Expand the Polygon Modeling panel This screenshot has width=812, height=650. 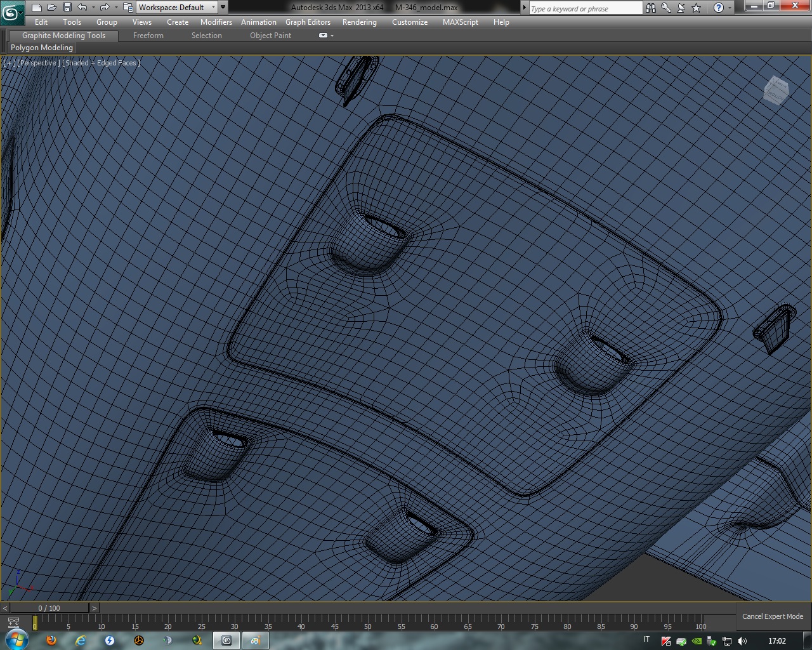pyautogui.click(x=42, y=48)
